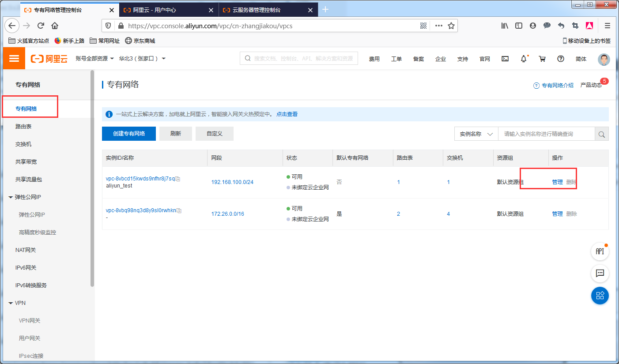Click the tracking protection shield in address bar
The height and width of the screenshot is (364, 619).
point(108,26)
